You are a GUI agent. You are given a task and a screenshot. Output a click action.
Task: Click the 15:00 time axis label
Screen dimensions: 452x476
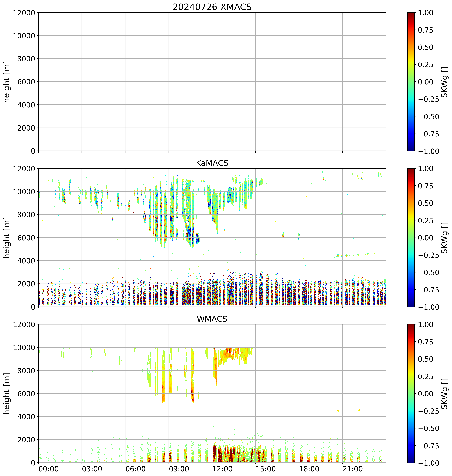tap(266, 469)
